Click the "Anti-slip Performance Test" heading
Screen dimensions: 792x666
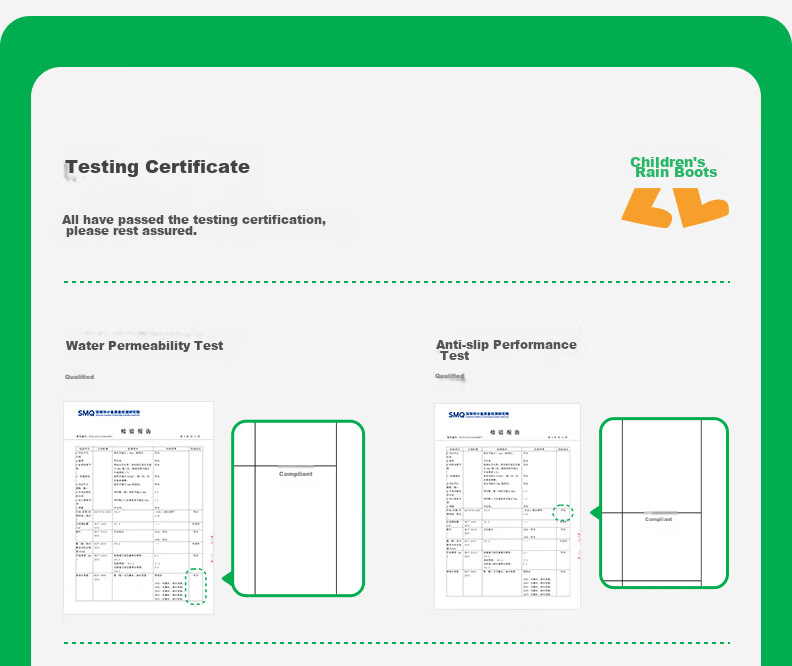(x=506, y=350)
